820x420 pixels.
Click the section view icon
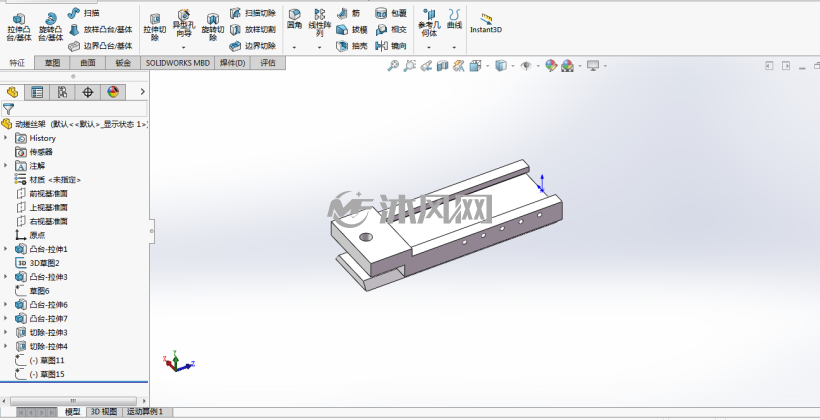pos(442,66)
